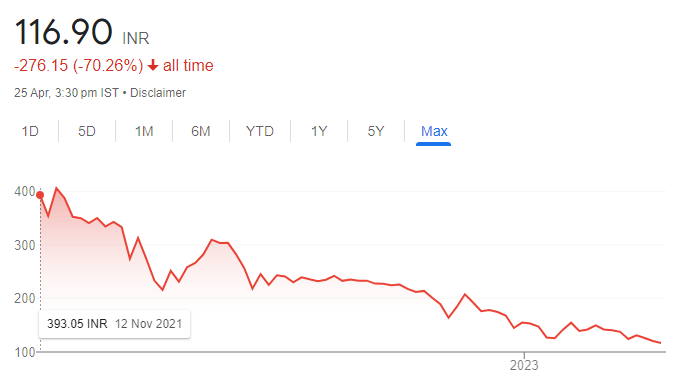Open the Disclaimer link
Image resolution: width=678 pixels, height=382 pixels.
pyautogui.click(x=158, y=93)
